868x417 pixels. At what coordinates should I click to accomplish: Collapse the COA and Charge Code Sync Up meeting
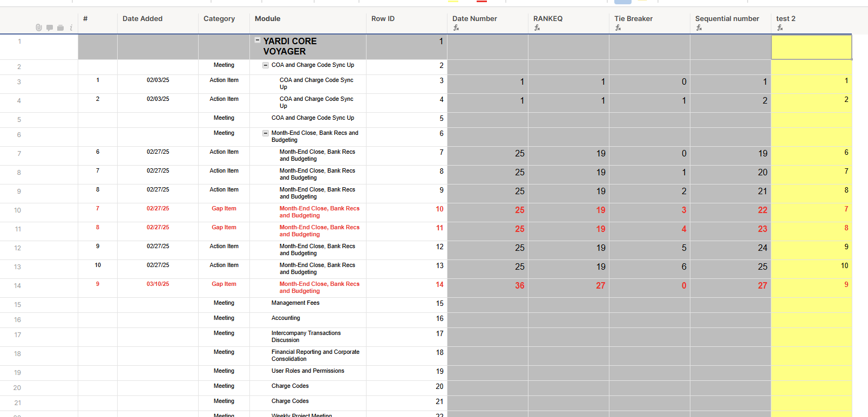(x=266, y=65)
